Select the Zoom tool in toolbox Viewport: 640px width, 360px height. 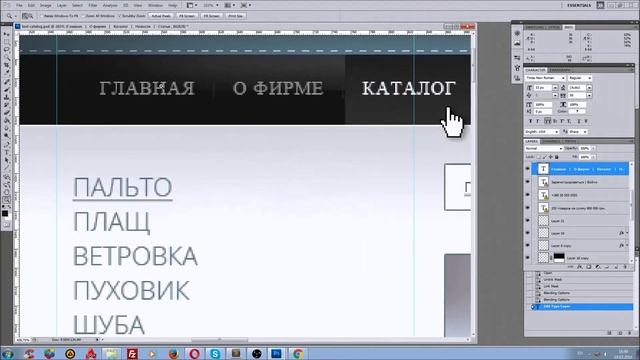[x=7, y=200]
